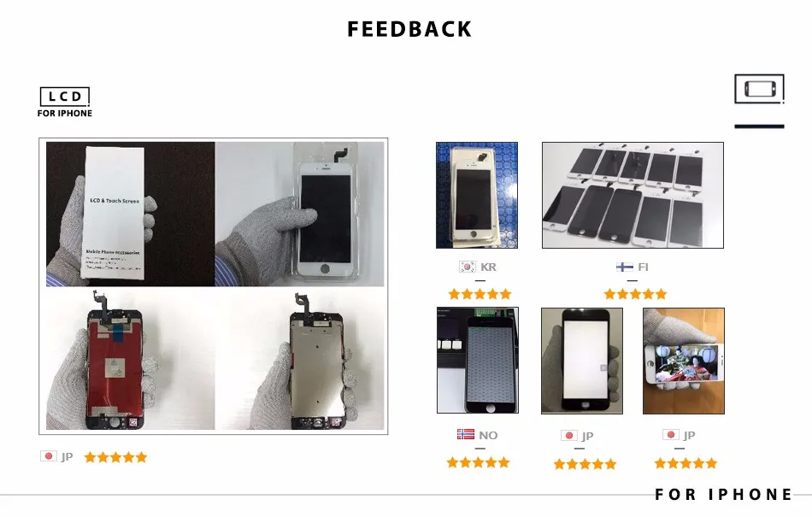Image resolution: width=812 pixels, height=517 pixels.
Task: Click the South Korea flag icon
Action: coord(467,267)
